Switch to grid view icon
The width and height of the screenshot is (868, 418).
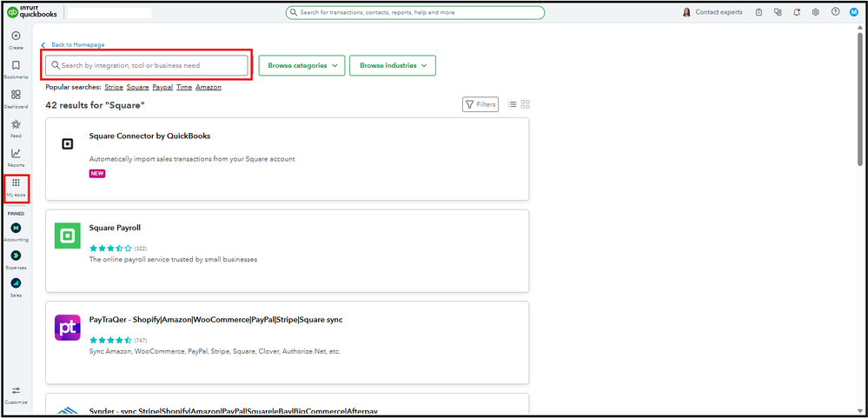pos(526,104)
